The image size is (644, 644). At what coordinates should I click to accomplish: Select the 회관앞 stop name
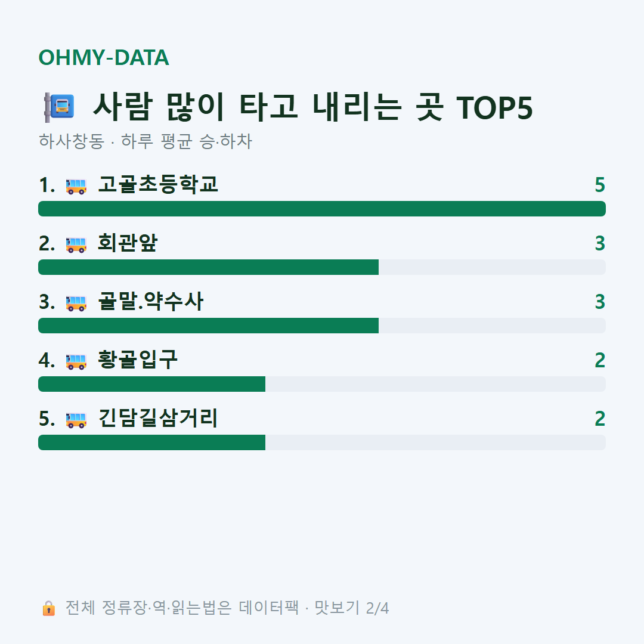128,243
